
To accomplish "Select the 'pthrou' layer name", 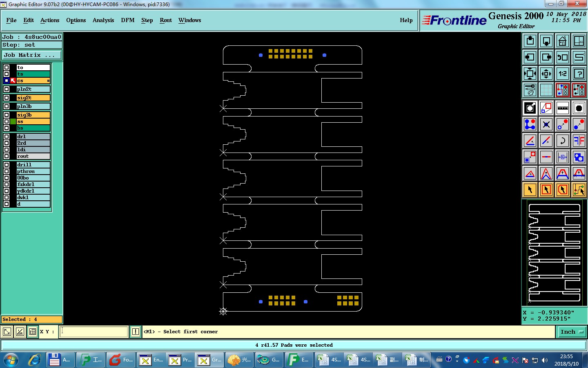I will point(33,171).
